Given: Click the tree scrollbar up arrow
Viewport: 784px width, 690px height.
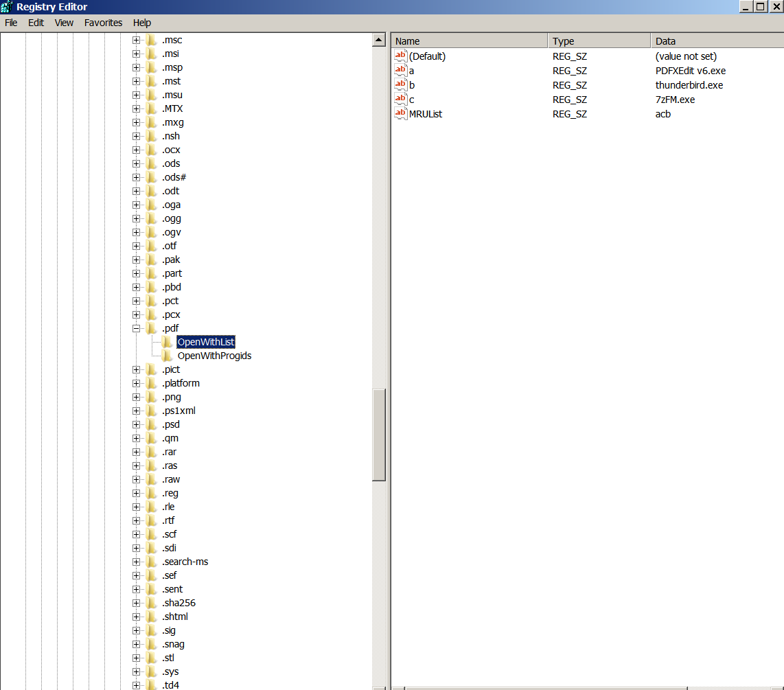Looking at the screenshot, I should coord(379,40).
